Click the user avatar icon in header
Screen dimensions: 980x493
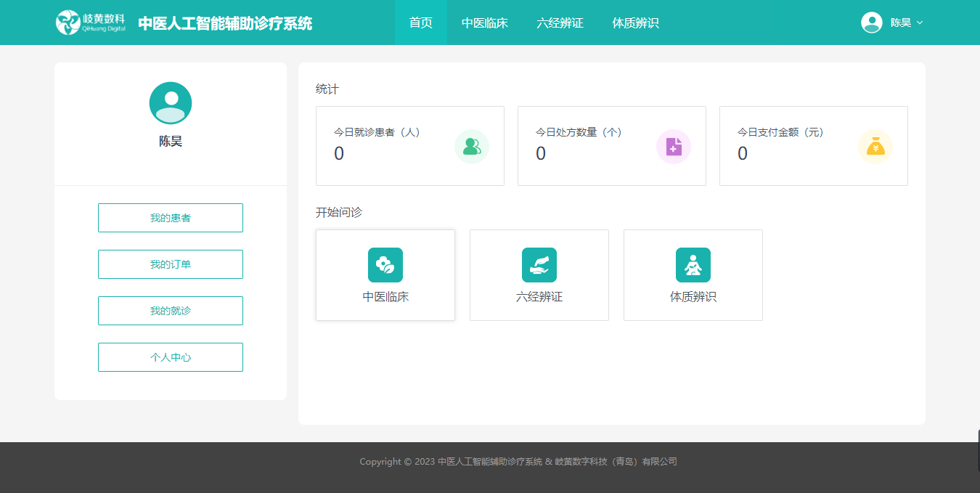[x=871, y=23]
